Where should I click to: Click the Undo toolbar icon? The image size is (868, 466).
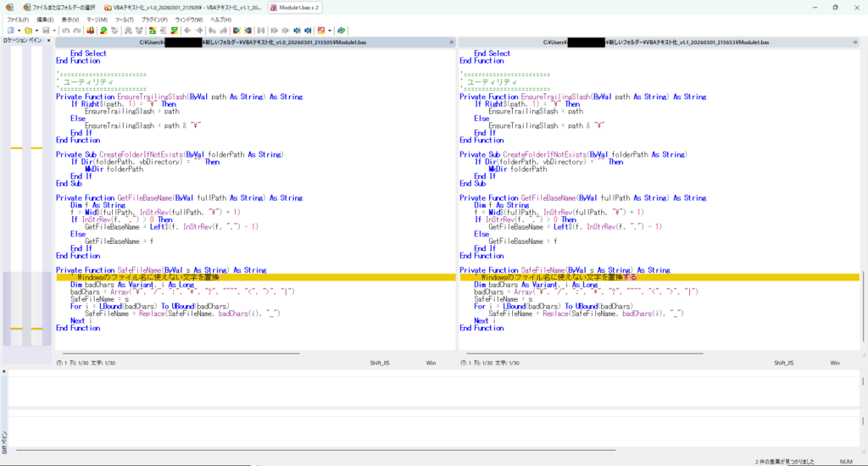[x=65, y=31]
